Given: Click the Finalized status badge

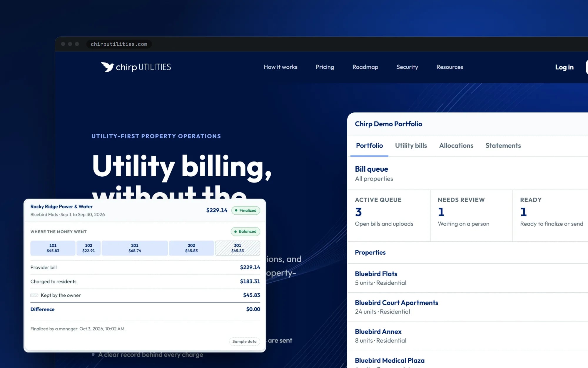Looking at the screenshot, I should pos(246,210).
